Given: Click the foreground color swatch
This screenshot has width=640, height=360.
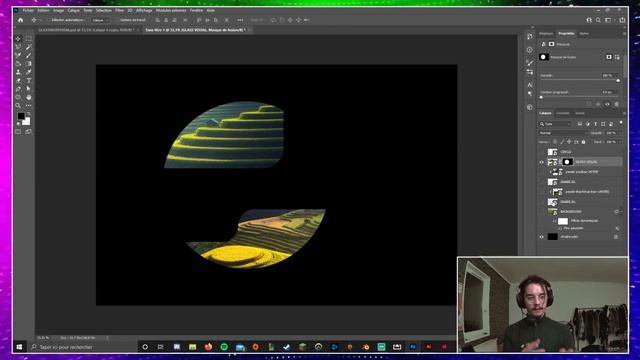Looking at the screenshot, I should pyautogui.click(x=21, y=116).
